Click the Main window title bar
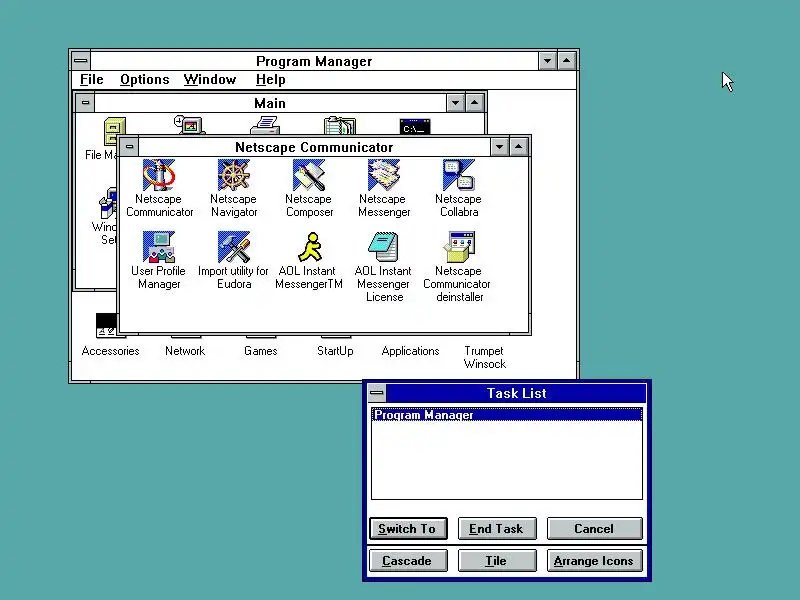800x600 pixels. [x=270, y=103]
